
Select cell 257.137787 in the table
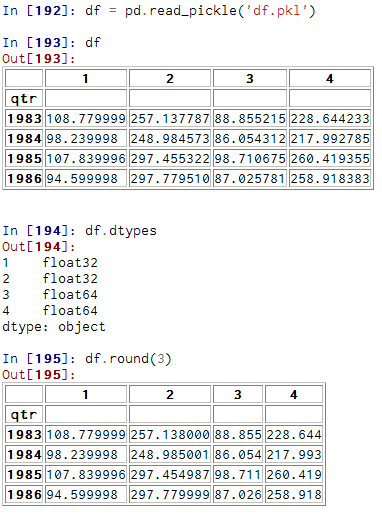point(170,119)
